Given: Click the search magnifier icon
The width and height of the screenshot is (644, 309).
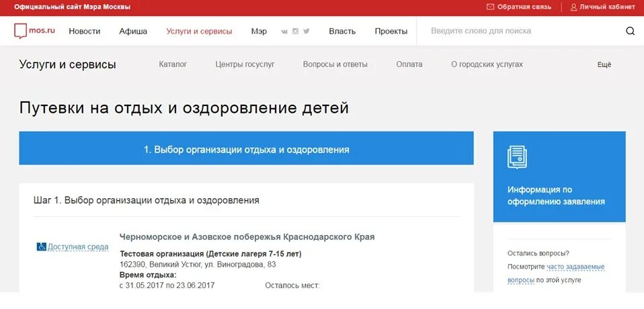Looking at the screenshot, I should [x=630, y=31].
